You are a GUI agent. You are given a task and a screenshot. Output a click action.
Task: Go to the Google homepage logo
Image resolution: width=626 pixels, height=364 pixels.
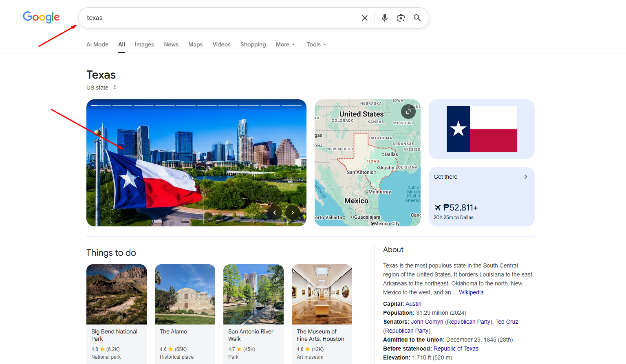pos(41,17)
